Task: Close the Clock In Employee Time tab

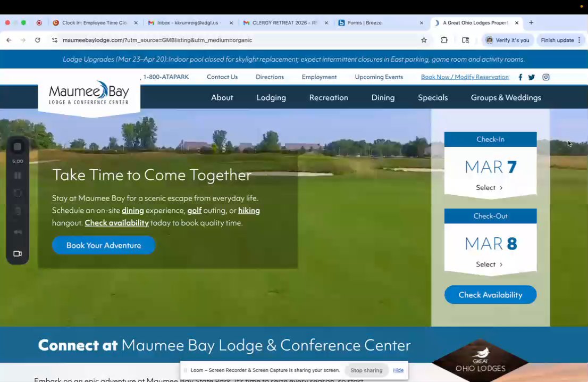Action: [136, 23]
